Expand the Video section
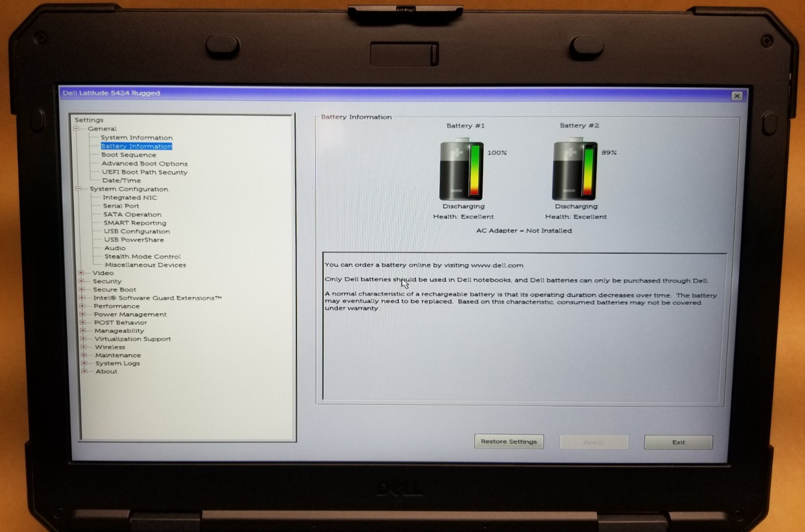Image resolution: width=805 pixels, height=532 pixels. pyautogui.click(x=82, y=273)
